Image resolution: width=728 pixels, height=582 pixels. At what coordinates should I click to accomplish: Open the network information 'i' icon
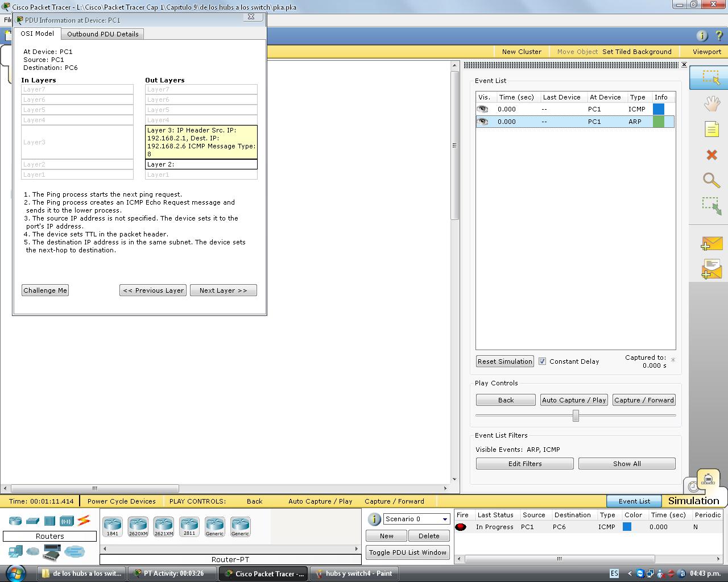(702, 36)
